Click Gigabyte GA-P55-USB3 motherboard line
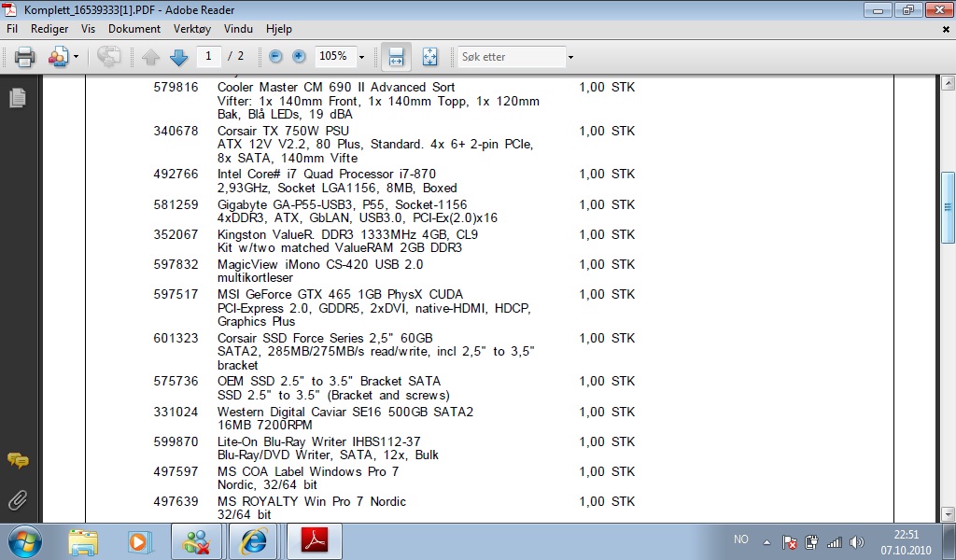The width and height of the screenshot is (956, 560). tap(342, 204)
